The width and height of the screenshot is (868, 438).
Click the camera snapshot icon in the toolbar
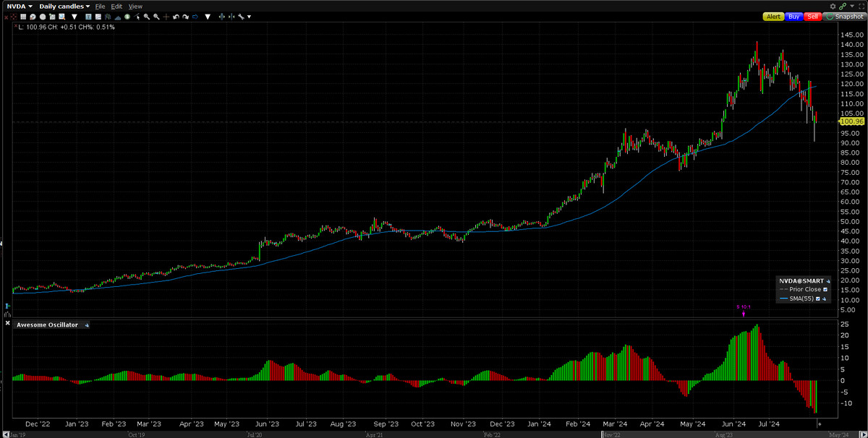click(845, 16)
